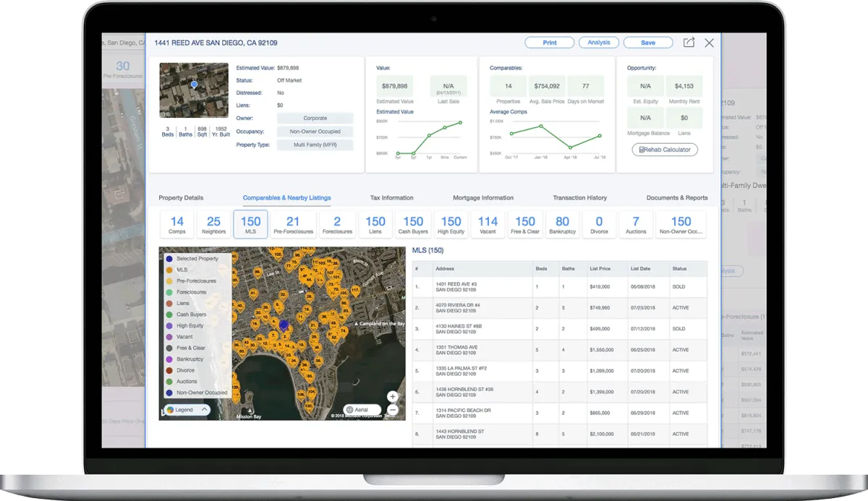The height and width of the screenshot is (501, 868).
Task: Select the 25 Neighbors tile
Action: [213, 225]
